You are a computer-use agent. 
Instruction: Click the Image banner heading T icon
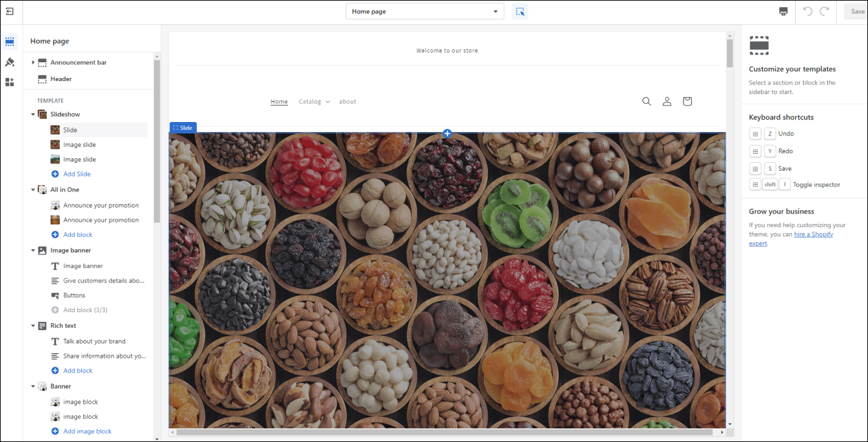point(55,266)
